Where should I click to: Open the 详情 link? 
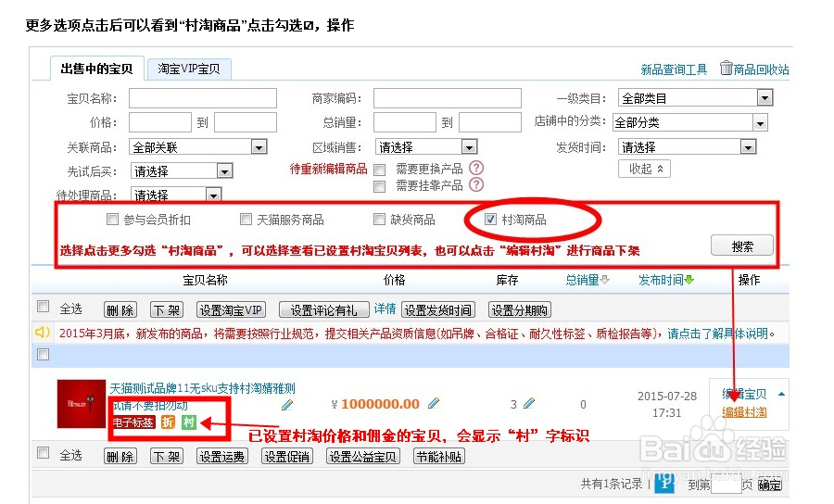385,309
